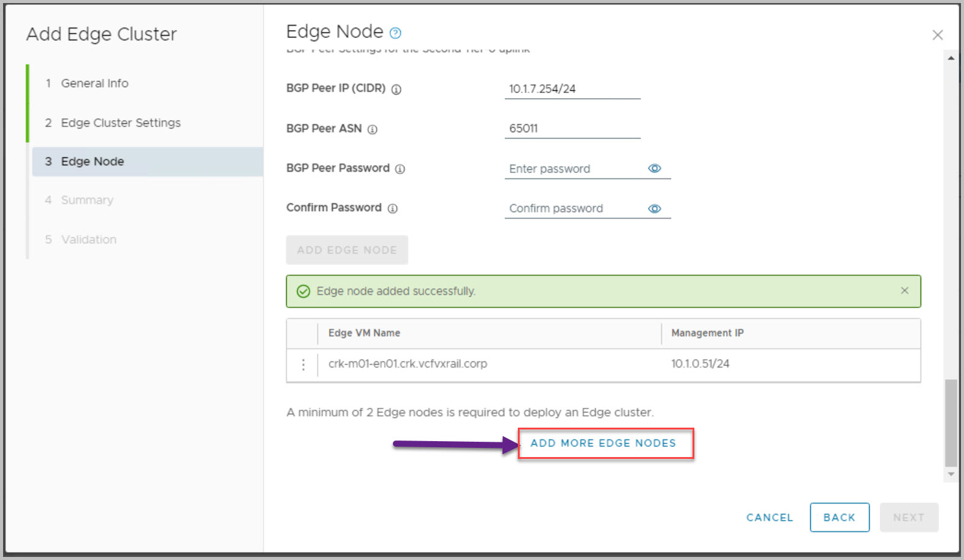Show the BGP Peer Password text
The image size is (964, 560).
coord(655,168)
